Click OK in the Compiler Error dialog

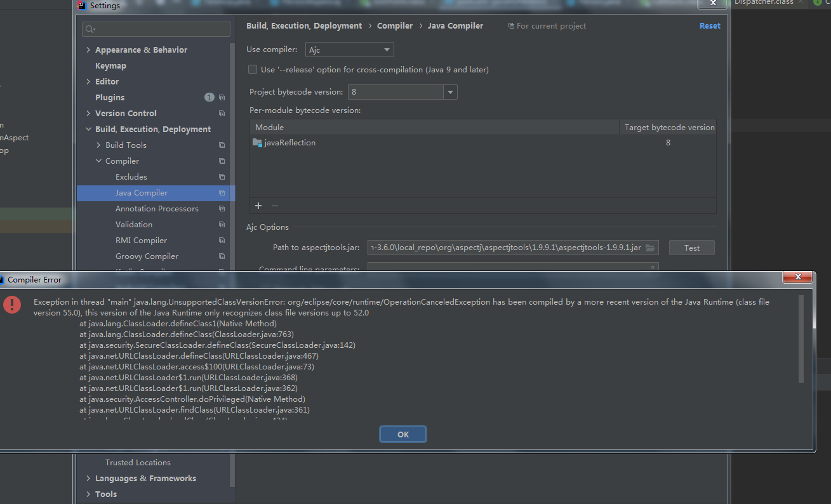coord(403,434)
